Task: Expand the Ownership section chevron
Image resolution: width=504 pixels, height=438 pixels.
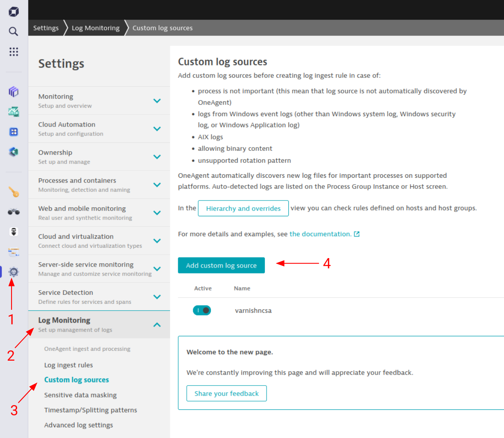Action: click(x=157, y=157)
